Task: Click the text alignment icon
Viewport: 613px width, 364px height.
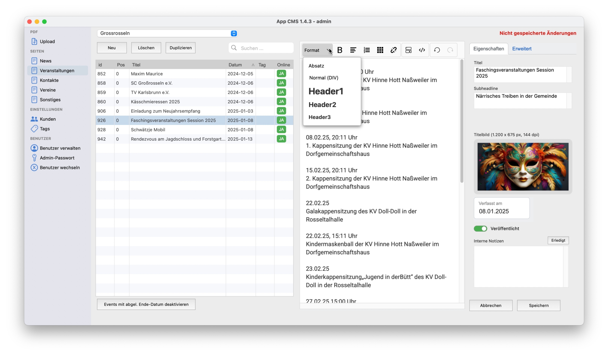Action: (x=353, y=50)
